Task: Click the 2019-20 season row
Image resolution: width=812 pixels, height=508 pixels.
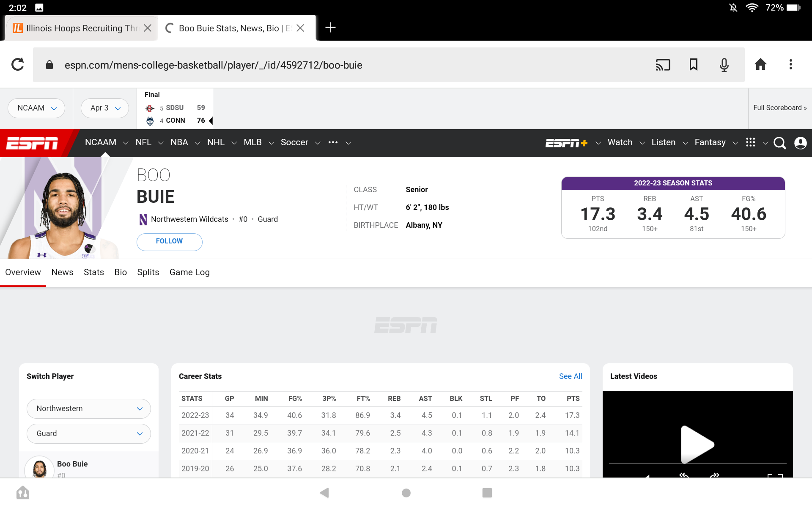Action: click(381, 469)
